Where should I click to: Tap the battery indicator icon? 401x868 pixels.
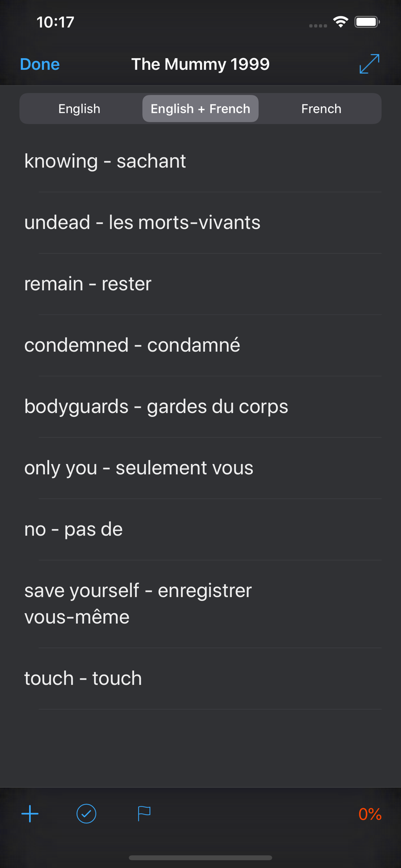(x=367, y=22)
